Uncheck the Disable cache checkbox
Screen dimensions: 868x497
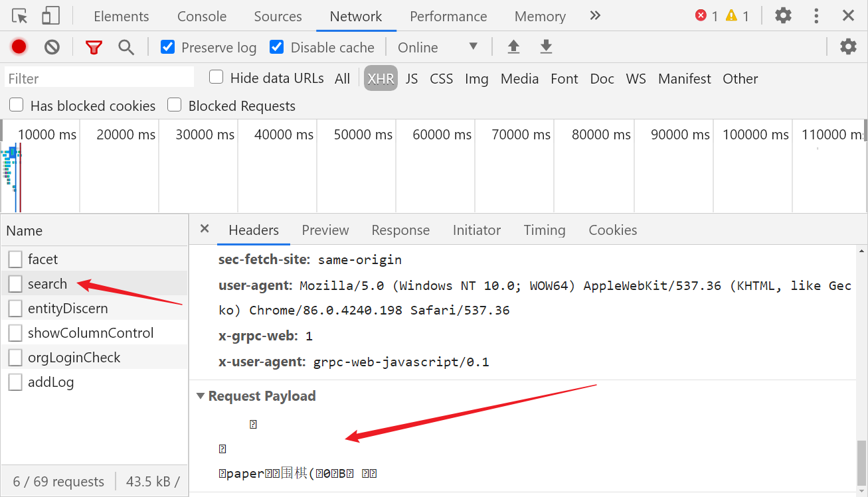tap(277, 47)
